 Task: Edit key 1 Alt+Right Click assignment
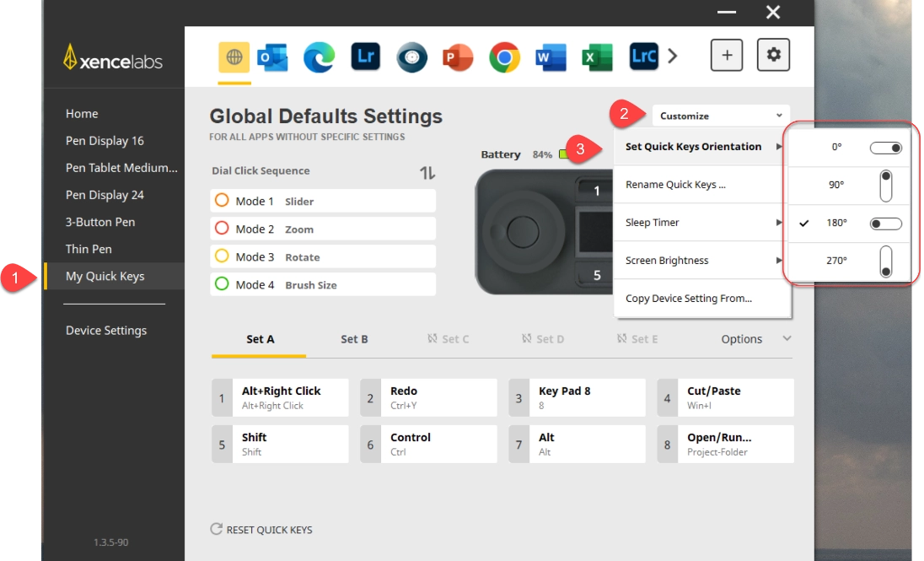(280, 397)
